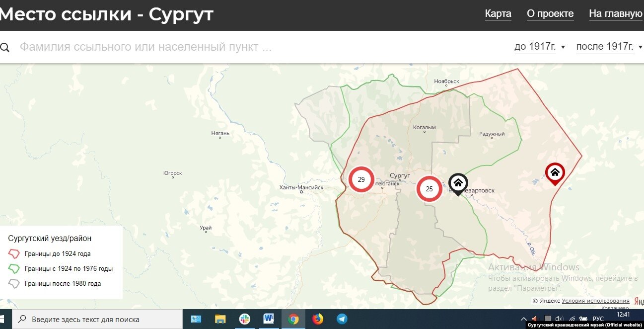Open File Explorer from the taskbar
Screen dimensions: 644x329
tap(220, 319)
